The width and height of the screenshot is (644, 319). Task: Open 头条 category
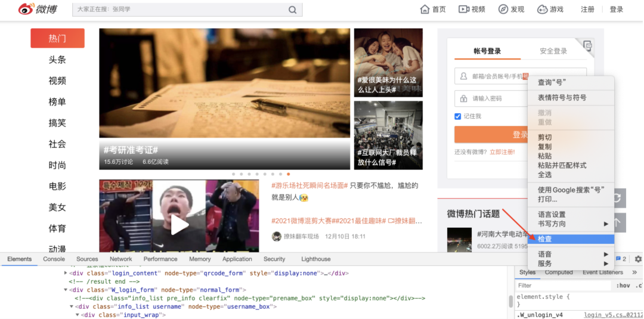click(x=57, y=60)
